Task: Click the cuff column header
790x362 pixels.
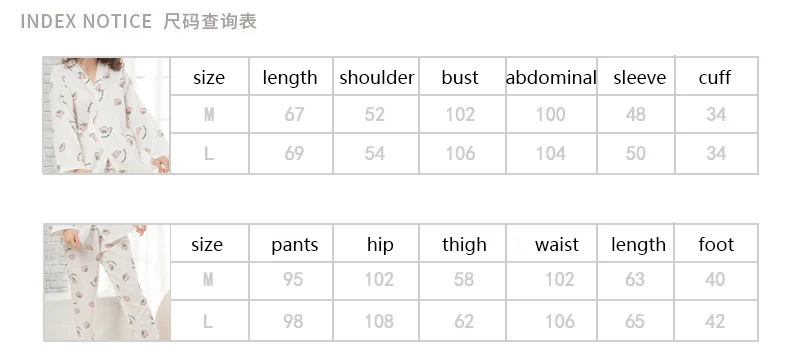Action: (714, 78)
